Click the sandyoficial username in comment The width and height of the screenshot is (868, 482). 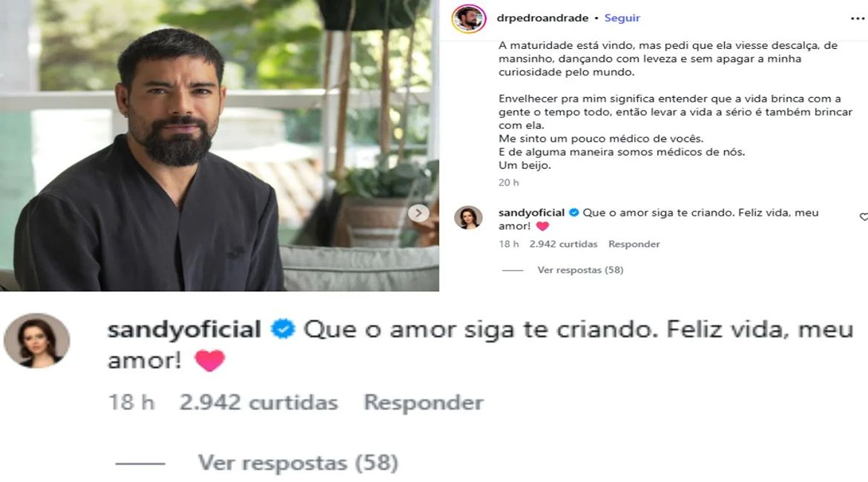(531, 213)
